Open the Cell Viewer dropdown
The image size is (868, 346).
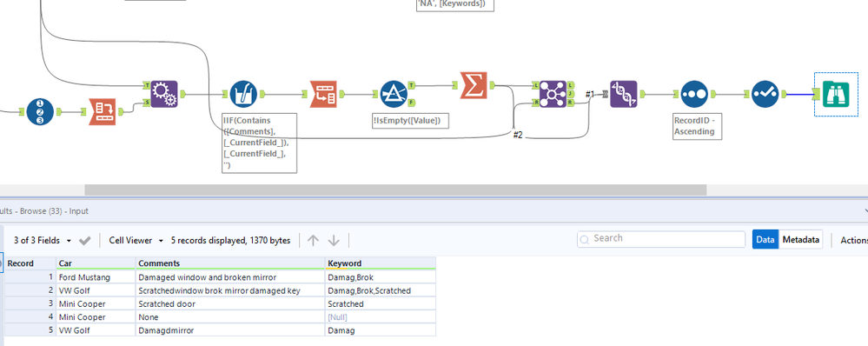[136, 240]
